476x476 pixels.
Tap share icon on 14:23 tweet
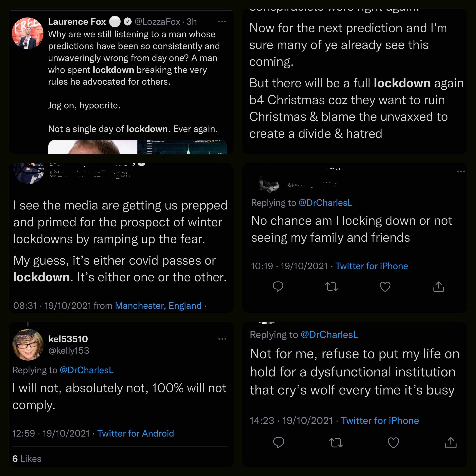[451, 442]
